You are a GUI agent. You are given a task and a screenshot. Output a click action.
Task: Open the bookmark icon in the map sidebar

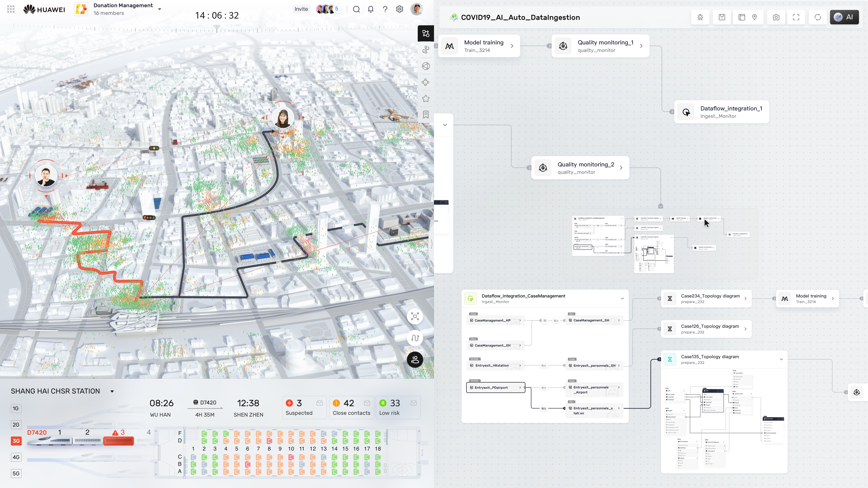click(426, 114)
